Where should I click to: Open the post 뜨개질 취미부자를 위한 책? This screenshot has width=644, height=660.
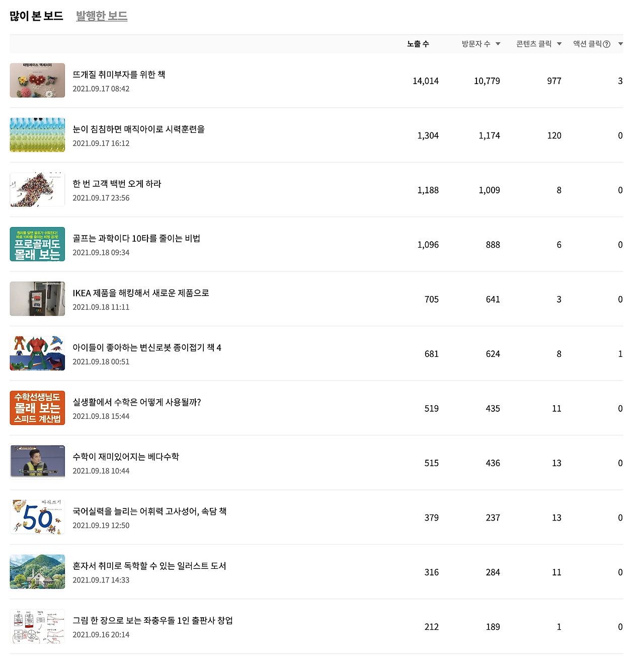click(x=121, y=74)
